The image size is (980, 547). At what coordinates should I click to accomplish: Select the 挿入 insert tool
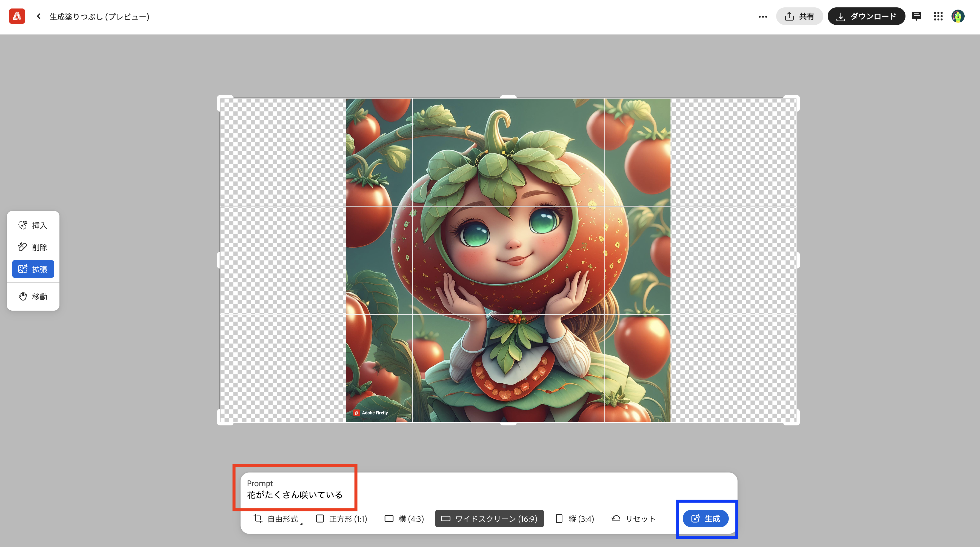(33, 225)
